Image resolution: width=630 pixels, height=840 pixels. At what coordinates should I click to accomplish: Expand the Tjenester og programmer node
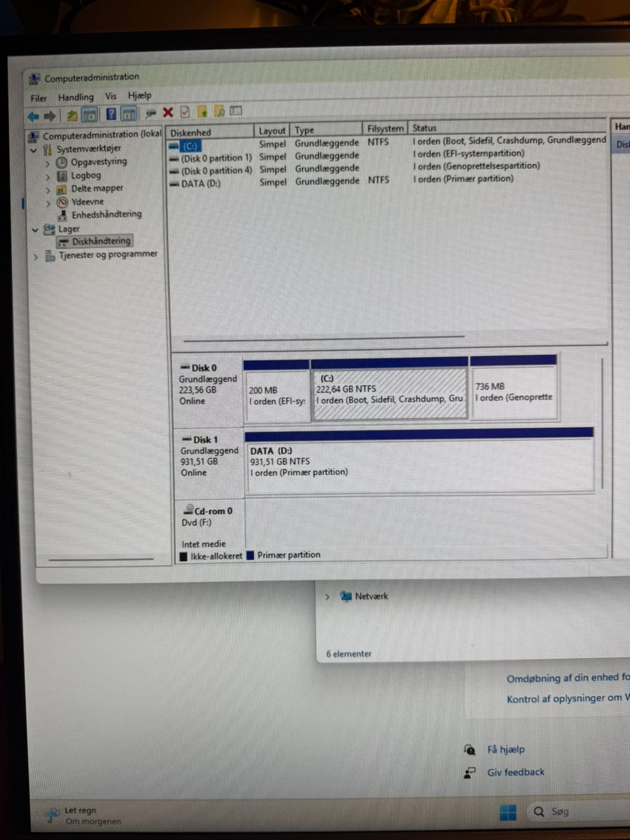[x=35, y=257]
